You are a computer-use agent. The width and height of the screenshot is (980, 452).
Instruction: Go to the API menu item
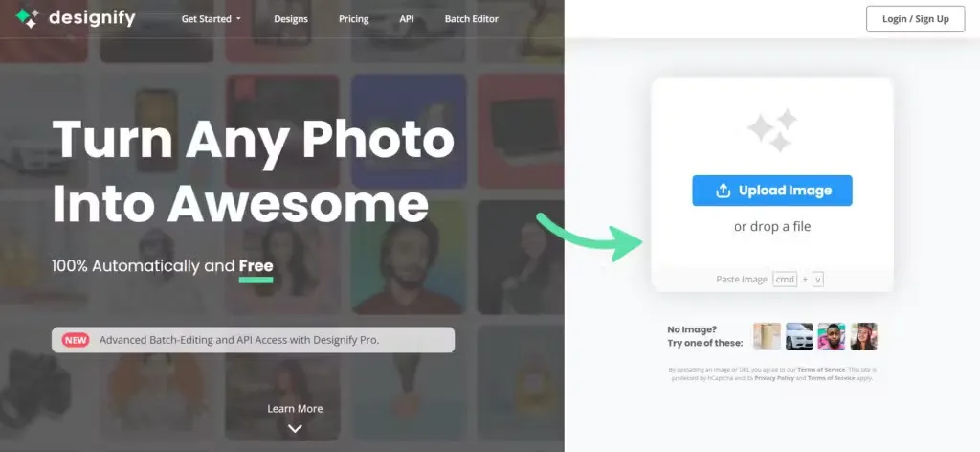(406, 19)
